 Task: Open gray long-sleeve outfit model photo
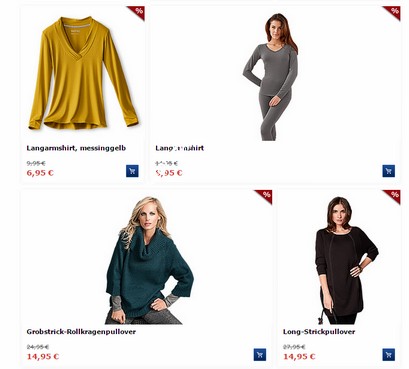(270, 77)
